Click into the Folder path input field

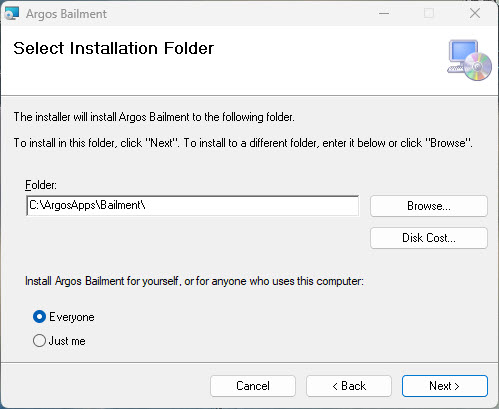click(193, 206)
